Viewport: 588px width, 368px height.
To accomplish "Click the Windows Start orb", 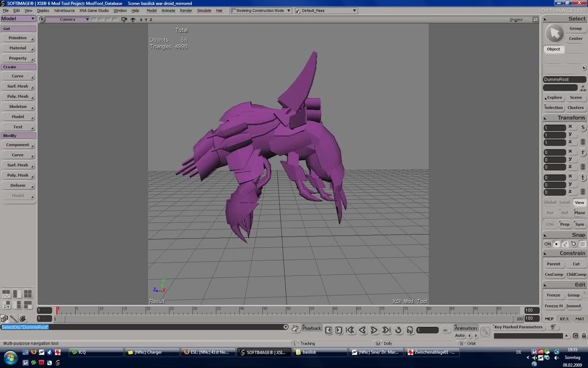I will (x=10, y=357).
